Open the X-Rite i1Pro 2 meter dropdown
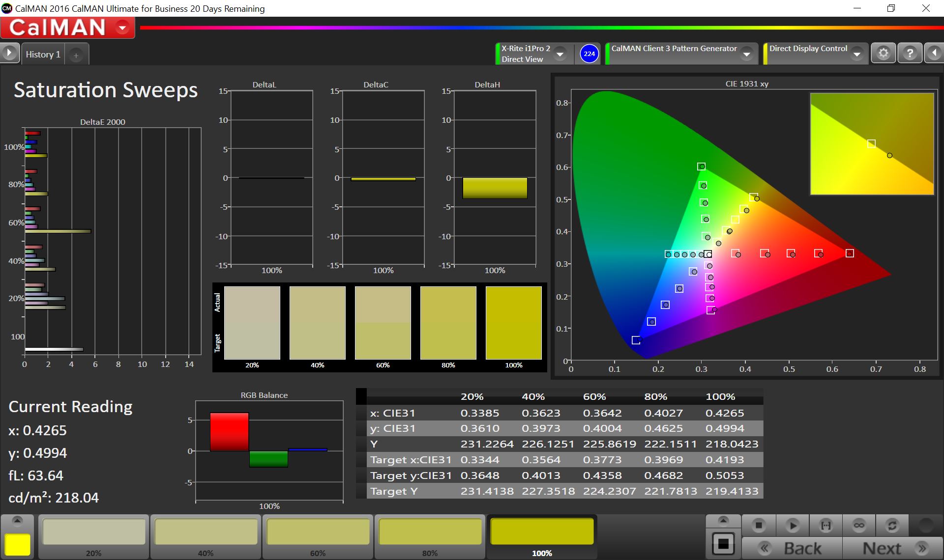This screenshot has height=560, width=944. coord(560,54)
